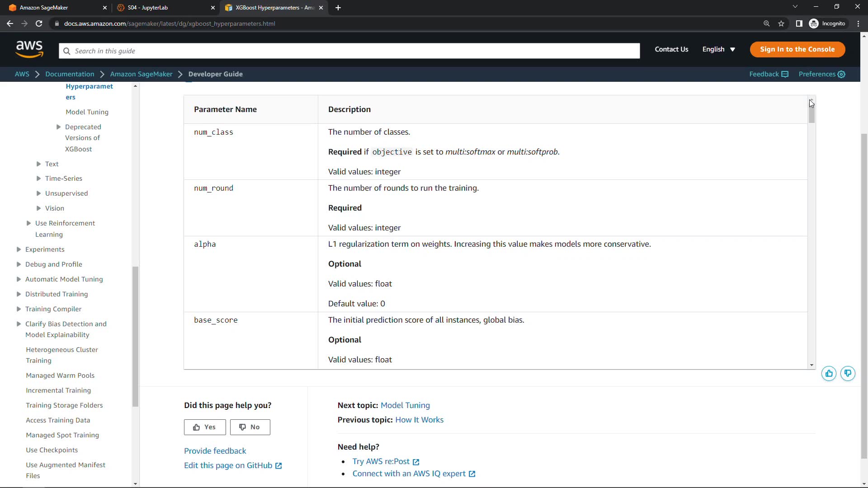The width and height of the screenshot is (868, 488).
Task: Expand Distributed Training section
Action: (x=19, y=294)
